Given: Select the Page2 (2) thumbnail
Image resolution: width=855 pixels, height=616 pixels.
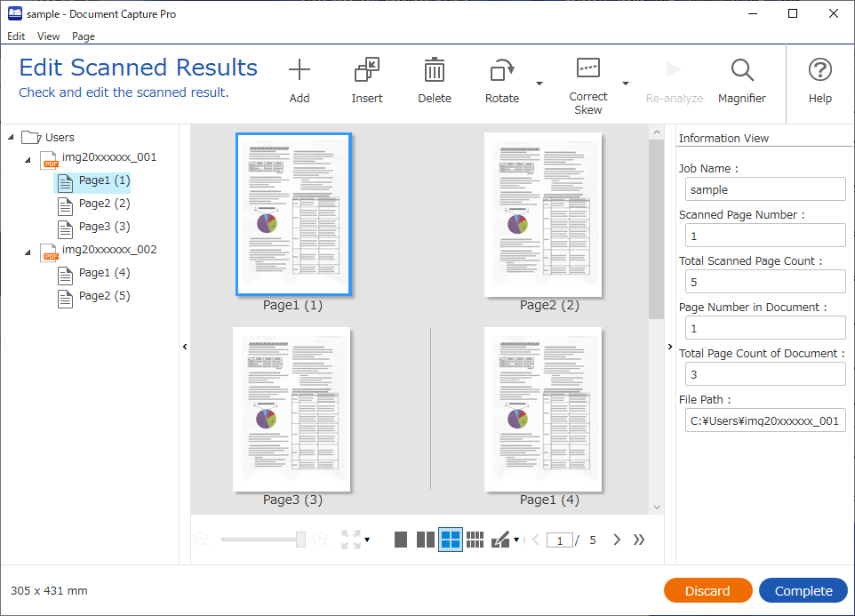Looking at the screenshot, I should click(543, 215).
